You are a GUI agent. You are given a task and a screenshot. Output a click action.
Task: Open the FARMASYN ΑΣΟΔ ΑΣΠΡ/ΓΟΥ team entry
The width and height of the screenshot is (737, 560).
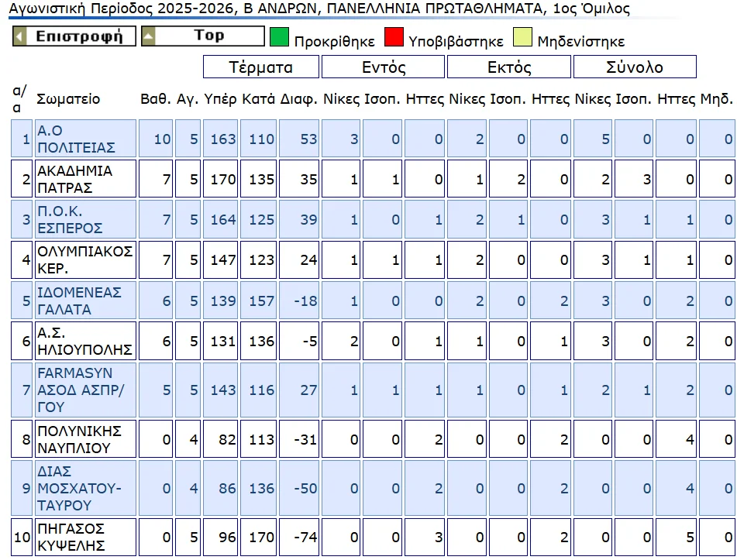81,390
